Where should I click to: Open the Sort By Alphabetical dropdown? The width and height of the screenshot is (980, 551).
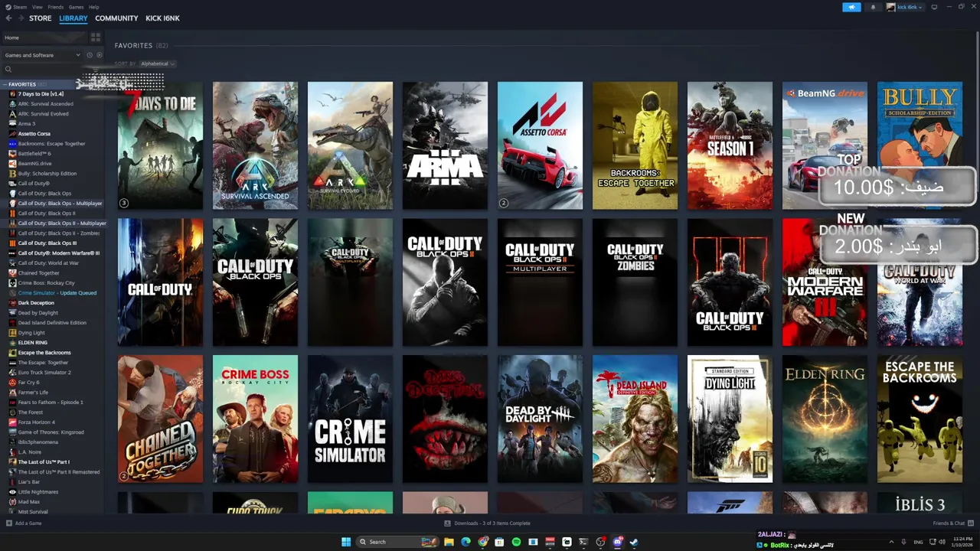pos(158,64)
